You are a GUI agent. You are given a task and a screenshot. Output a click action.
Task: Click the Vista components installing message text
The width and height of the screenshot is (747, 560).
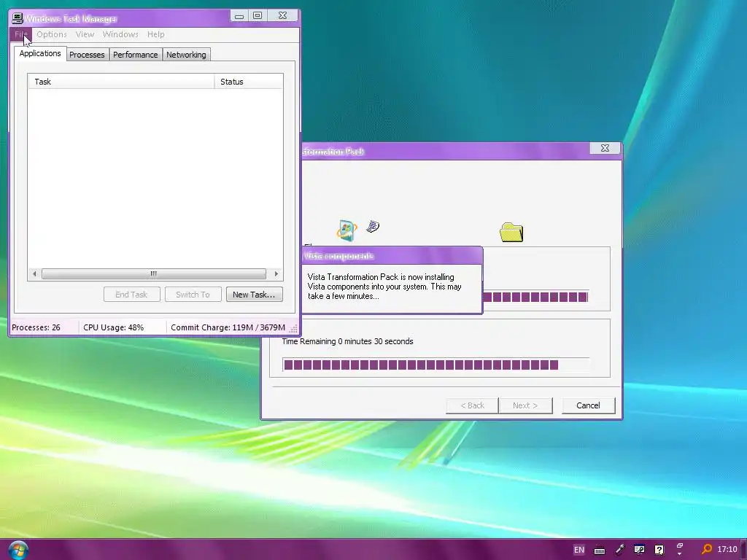point(384,286)
